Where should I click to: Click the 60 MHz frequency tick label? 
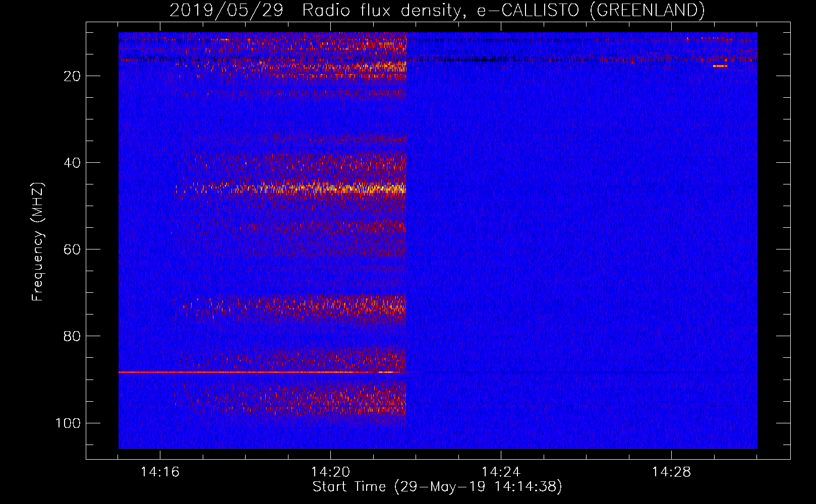(x=73, y=249)
